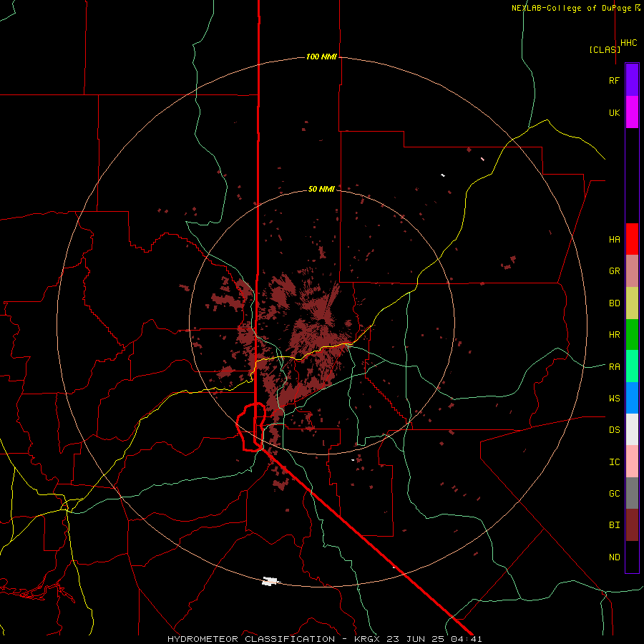Click the [CLAS] legend header

[605, 49]
